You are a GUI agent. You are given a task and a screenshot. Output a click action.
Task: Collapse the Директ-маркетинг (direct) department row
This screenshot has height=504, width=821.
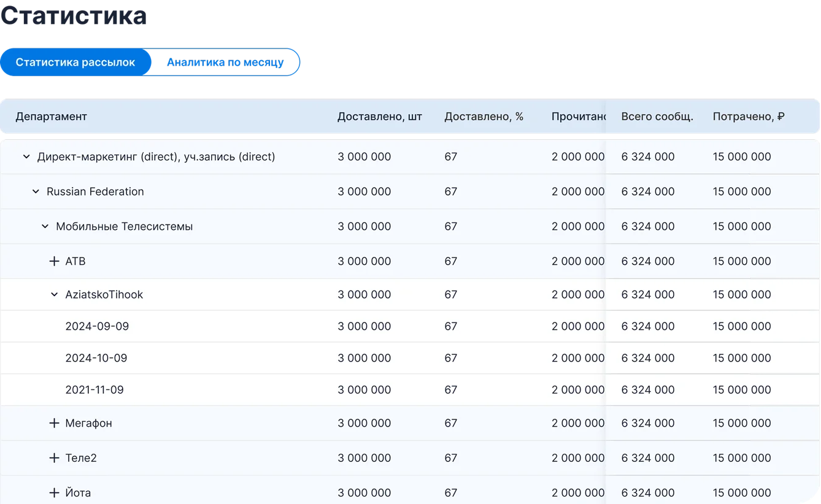26,157
